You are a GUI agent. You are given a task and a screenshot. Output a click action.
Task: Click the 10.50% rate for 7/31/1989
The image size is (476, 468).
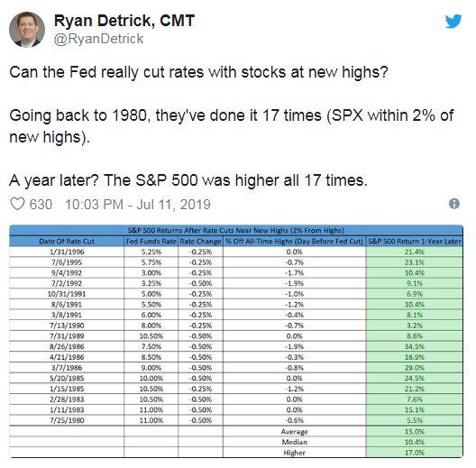click(x=151, y=336)
